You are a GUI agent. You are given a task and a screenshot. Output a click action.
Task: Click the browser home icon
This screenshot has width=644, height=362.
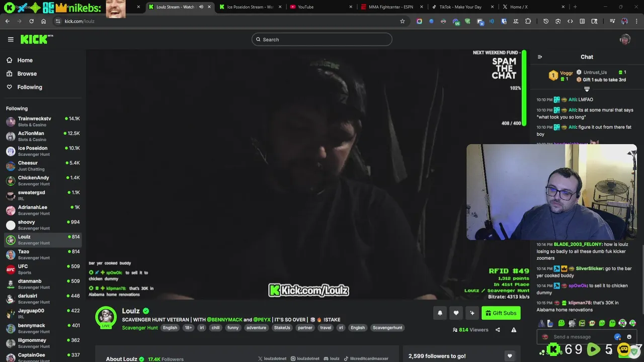coord(43,21)
